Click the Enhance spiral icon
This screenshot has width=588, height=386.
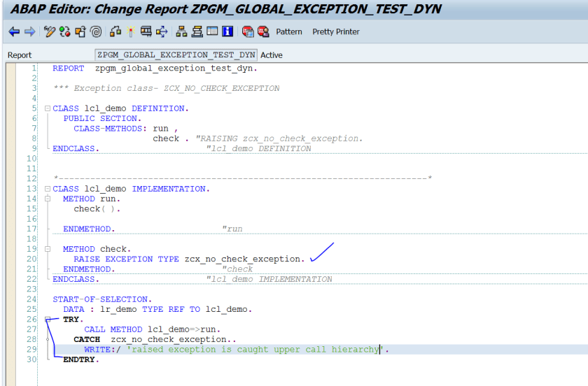pos(96,32)
